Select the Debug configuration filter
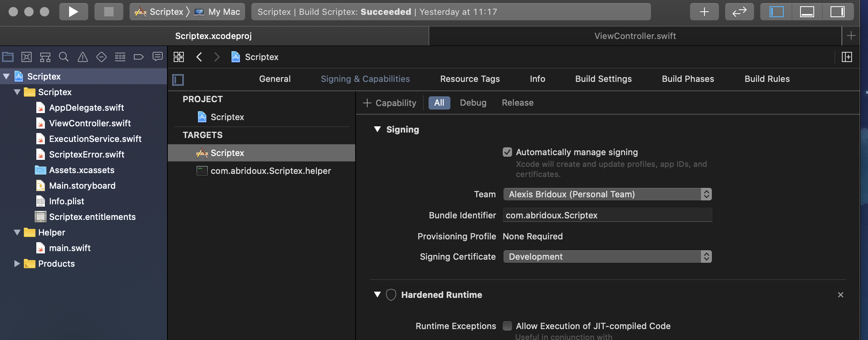The width and height of the screenshot is (868, 340). coord(473,103)
